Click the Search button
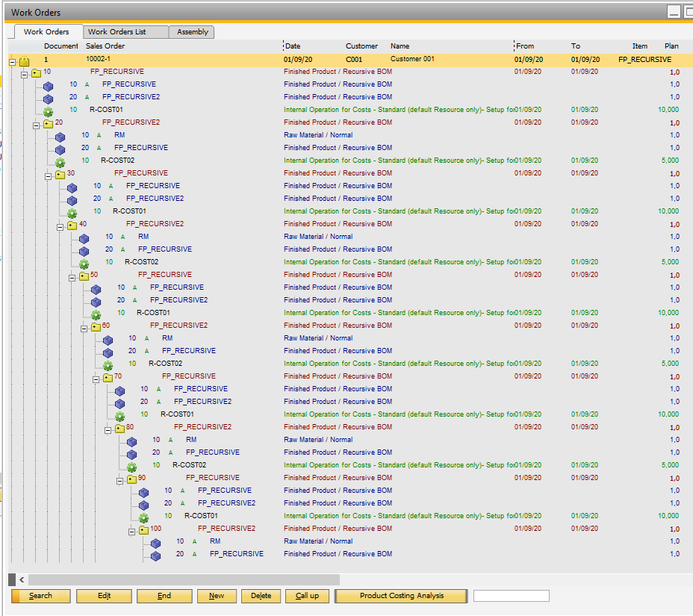Viewport: 693px width, 616px height. (40, 596)
